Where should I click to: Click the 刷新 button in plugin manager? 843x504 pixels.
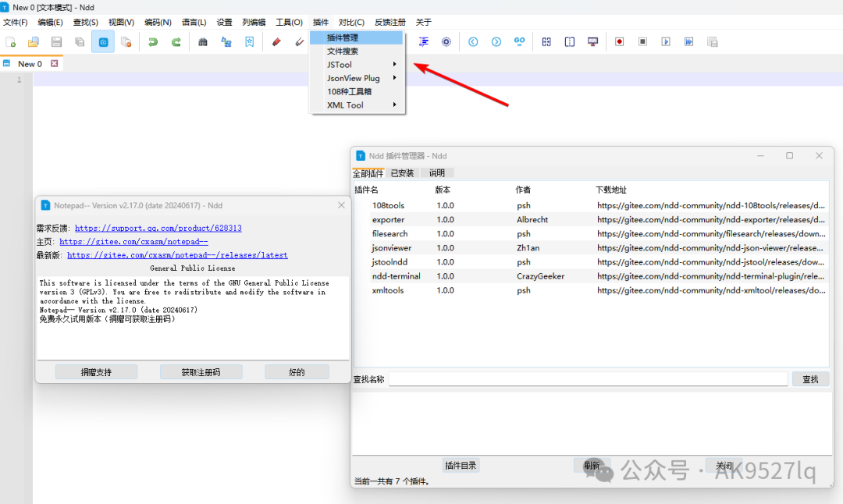click(x=592, y=465)
